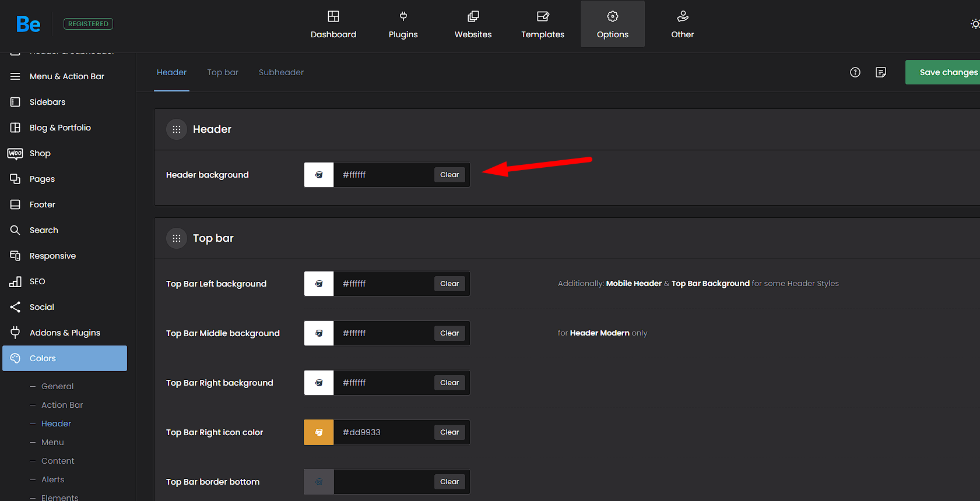The height and width of the screenshot is (501, 980).
Task: Open Responsive settings in sidebar
Action: click(65, 256)
